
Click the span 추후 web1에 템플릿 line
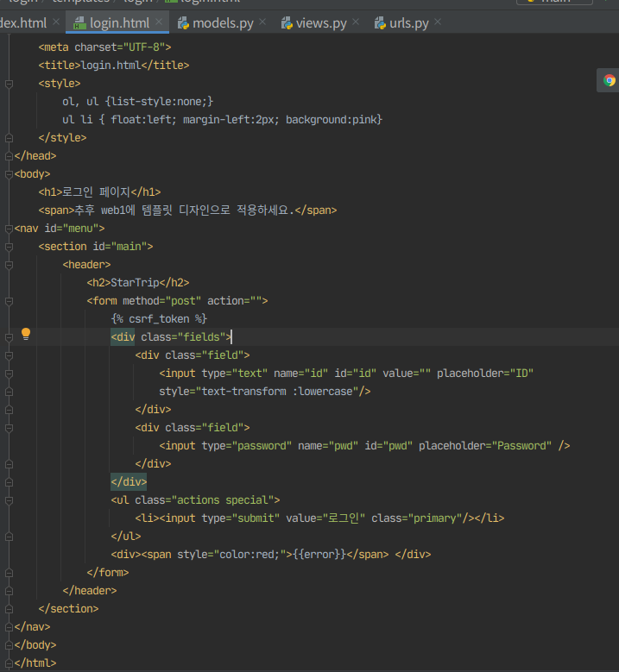coord(187,210)
